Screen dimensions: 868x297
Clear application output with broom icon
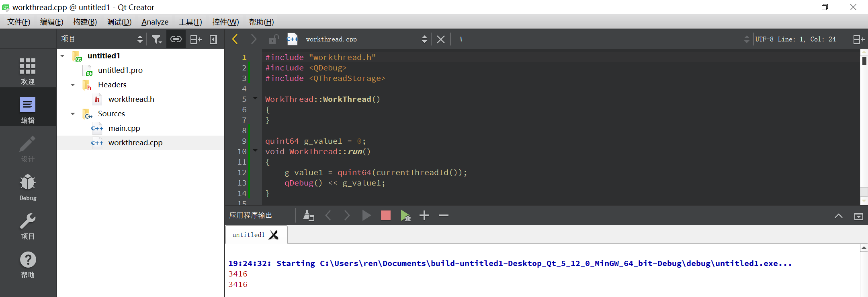[308, 215]
